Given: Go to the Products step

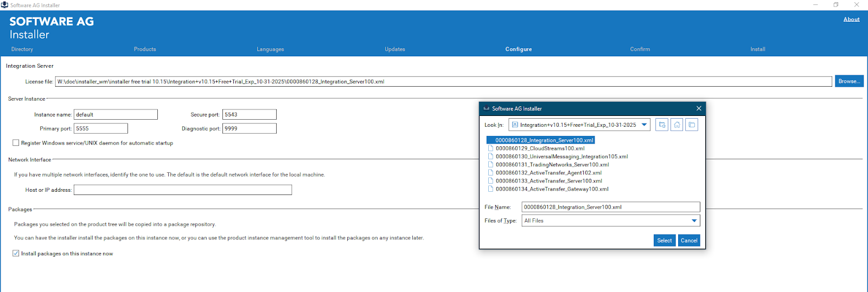Looking at the screenshot, I should [145, 49].
